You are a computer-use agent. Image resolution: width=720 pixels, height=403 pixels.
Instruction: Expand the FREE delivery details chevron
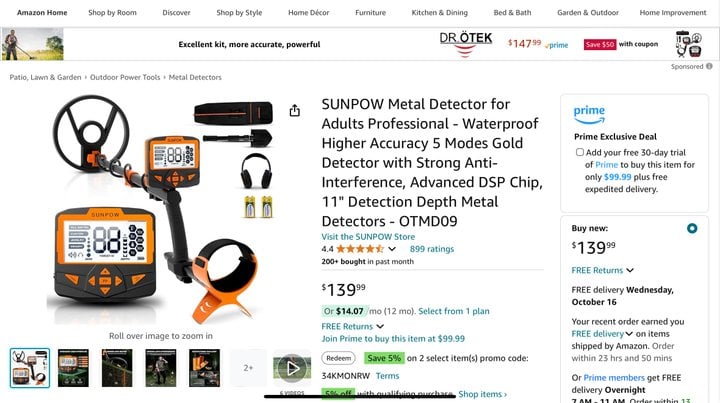tap(629, 334)
